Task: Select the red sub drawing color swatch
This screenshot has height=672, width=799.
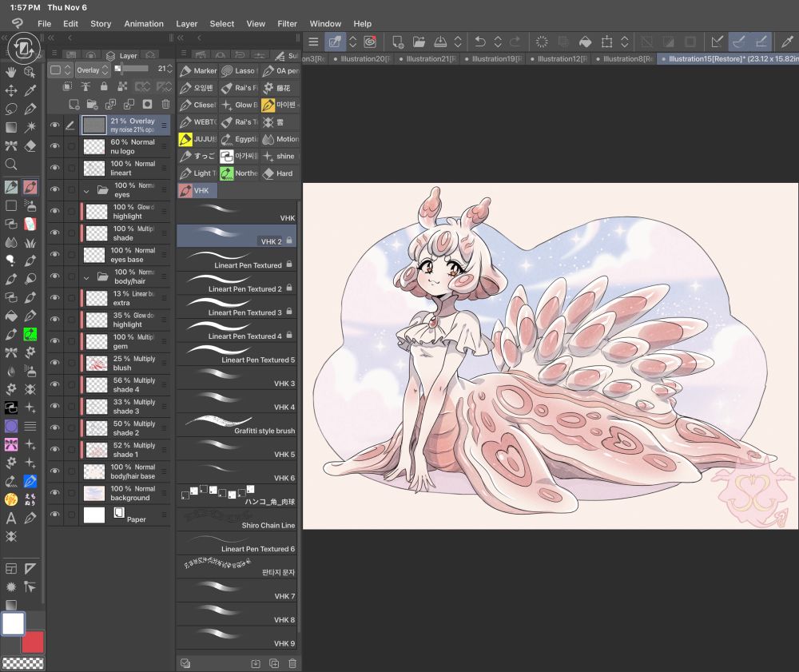Action: (x=33, y=641)
